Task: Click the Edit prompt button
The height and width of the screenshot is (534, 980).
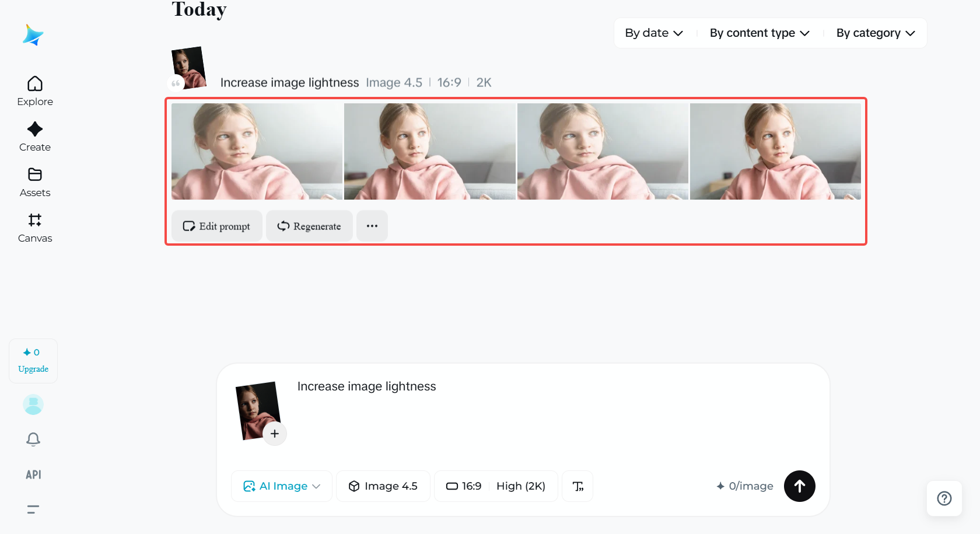Action: [216, 226]
